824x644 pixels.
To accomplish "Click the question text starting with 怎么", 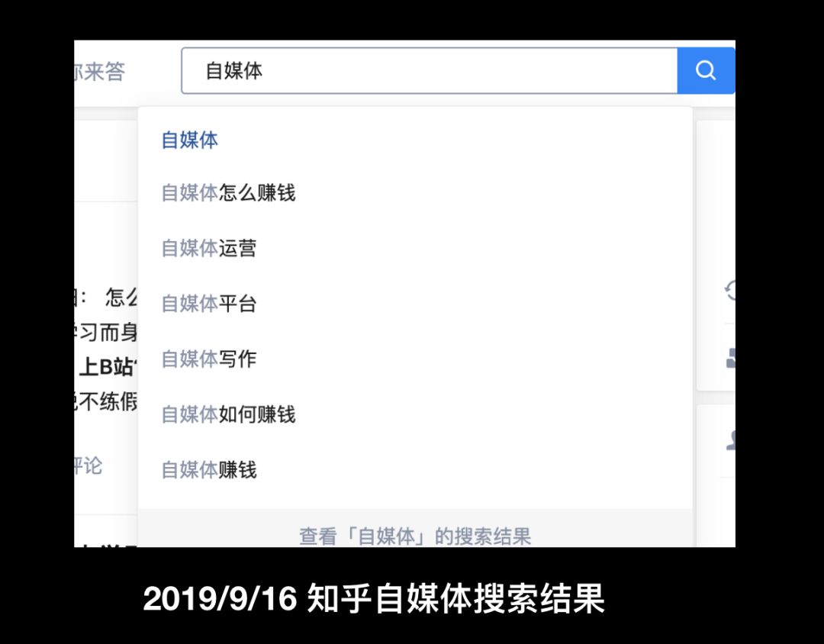I will coord(122,298).
